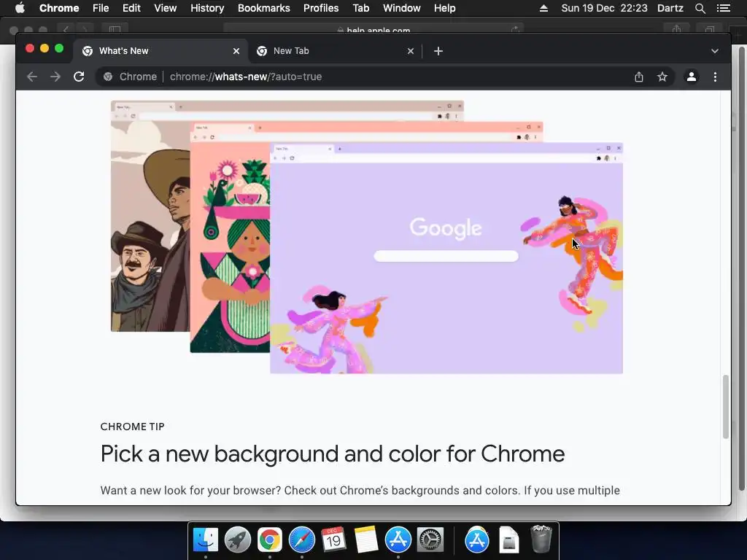The width and height of the screenshot is (747, 560).
Task: Reload the What's New page
Action: [x=79, y=77]
